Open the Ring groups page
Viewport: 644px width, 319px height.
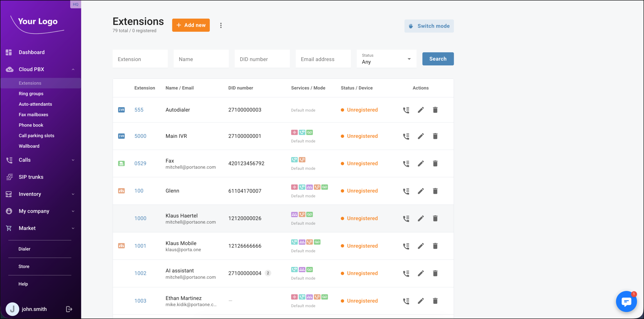[x=31, y=94]
